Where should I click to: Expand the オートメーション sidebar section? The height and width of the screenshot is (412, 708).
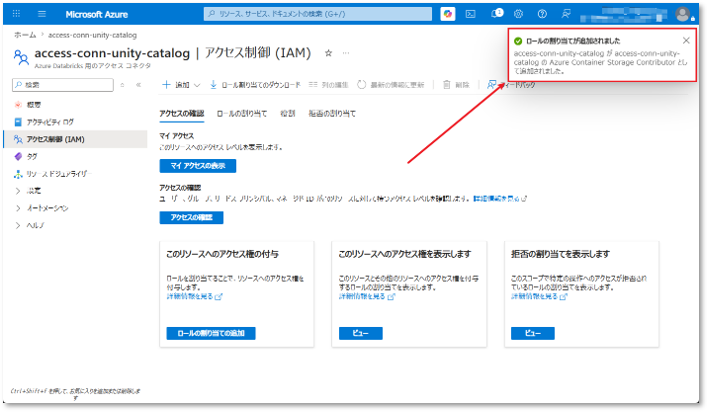click(x=42, y=208)
